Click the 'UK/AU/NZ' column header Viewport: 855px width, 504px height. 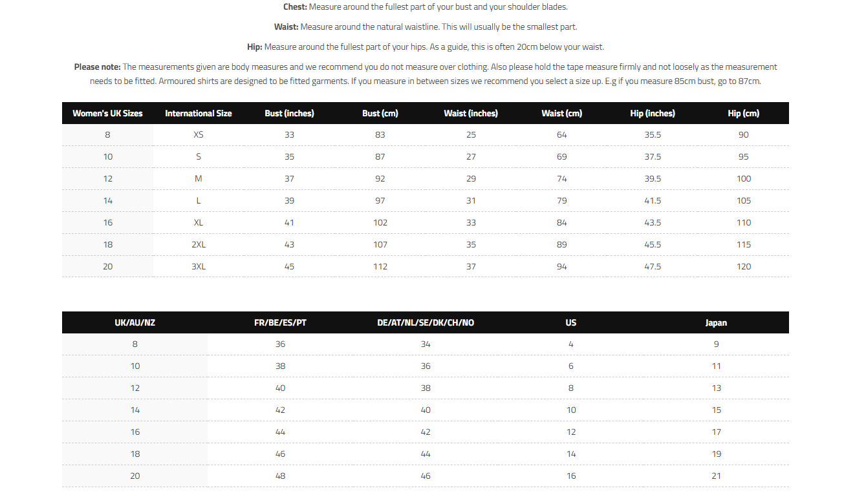click(135, 322)
